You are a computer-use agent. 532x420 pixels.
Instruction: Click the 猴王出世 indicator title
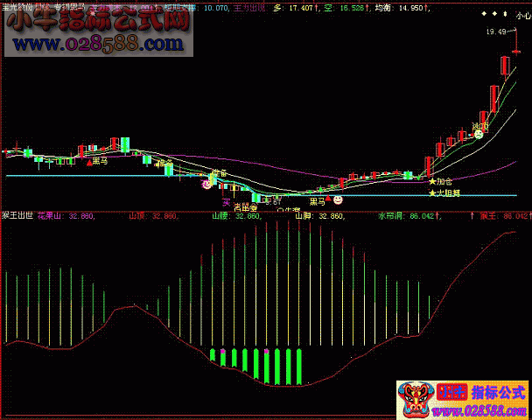tap(17, 214)
